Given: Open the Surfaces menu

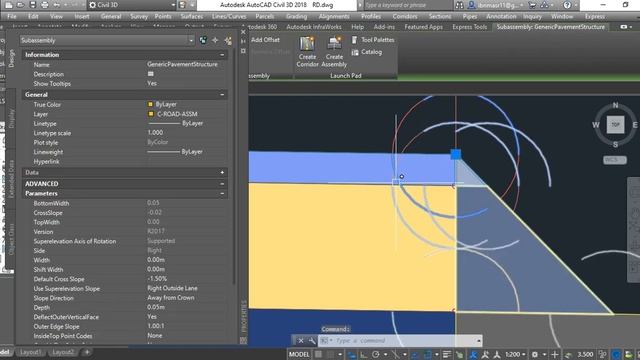Looking at the screenshot, I should click(191, 17).
